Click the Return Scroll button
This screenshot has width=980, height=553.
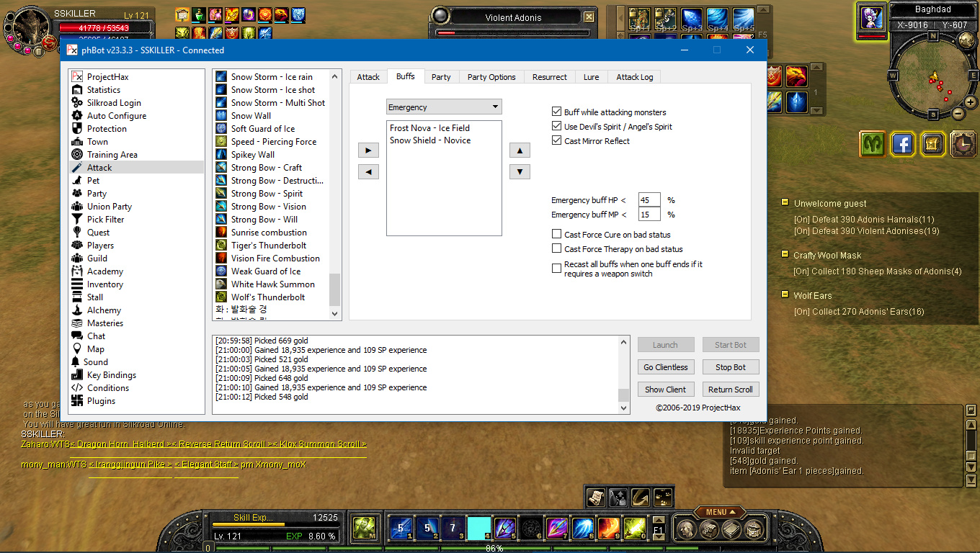click(x=730, y=390)
